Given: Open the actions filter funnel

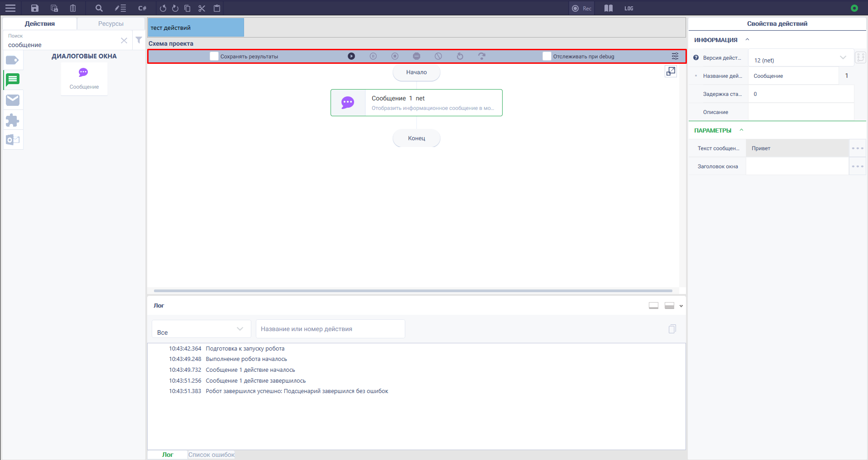Looking at the screenshot, I should [139, 40].
